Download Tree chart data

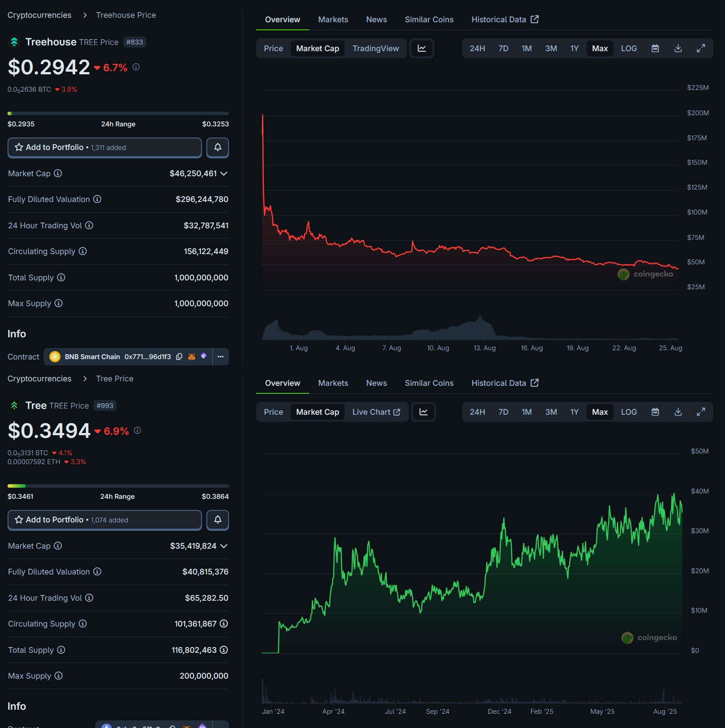pos(678,412)
